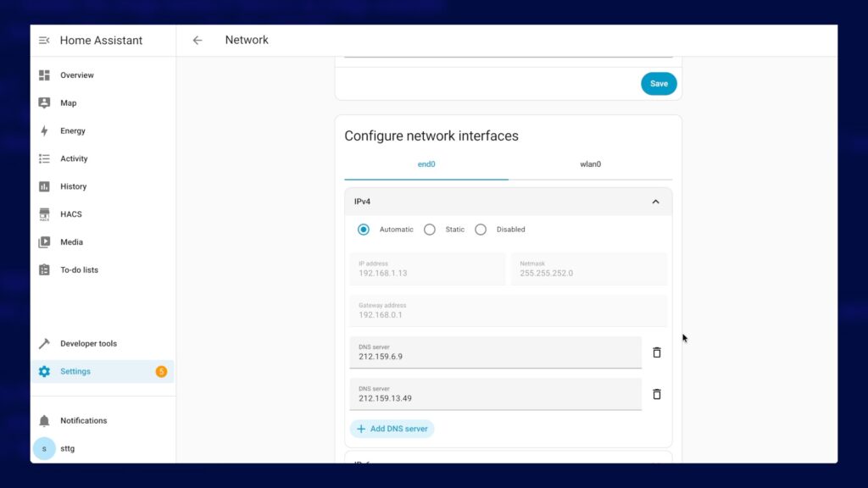Collapse the IPv4 section chevron
The height and width of the screenshot is (488, 868).
655,202
